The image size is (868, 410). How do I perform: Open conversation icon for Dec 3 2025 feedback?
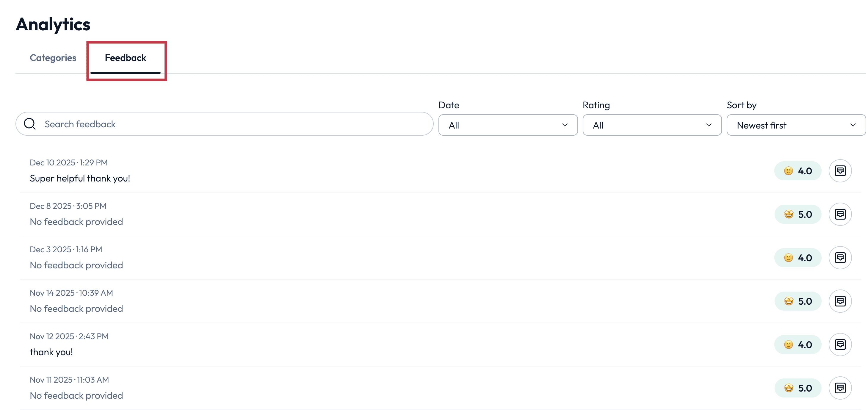tap(840, 258)
